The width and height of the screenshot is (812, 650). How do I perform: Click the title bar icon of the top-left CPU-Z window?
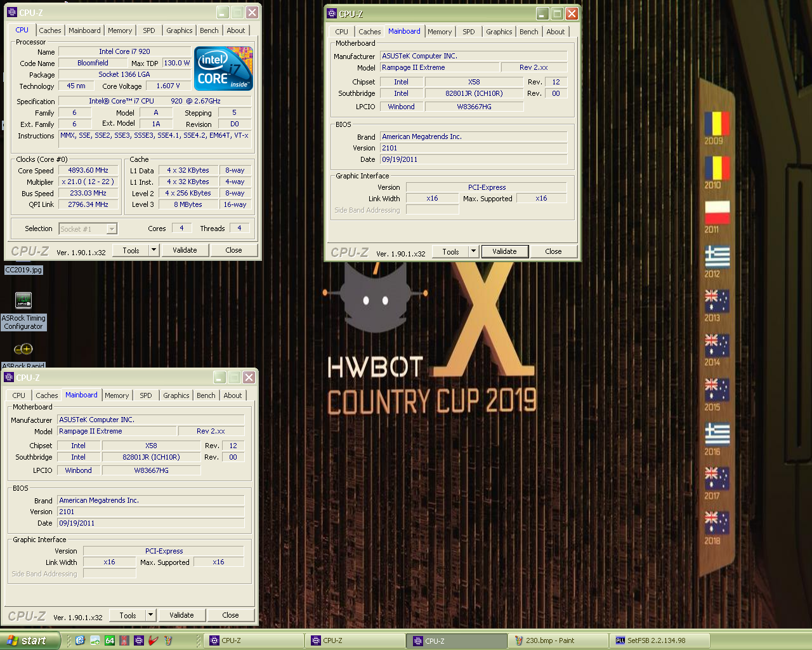[11, 12]
